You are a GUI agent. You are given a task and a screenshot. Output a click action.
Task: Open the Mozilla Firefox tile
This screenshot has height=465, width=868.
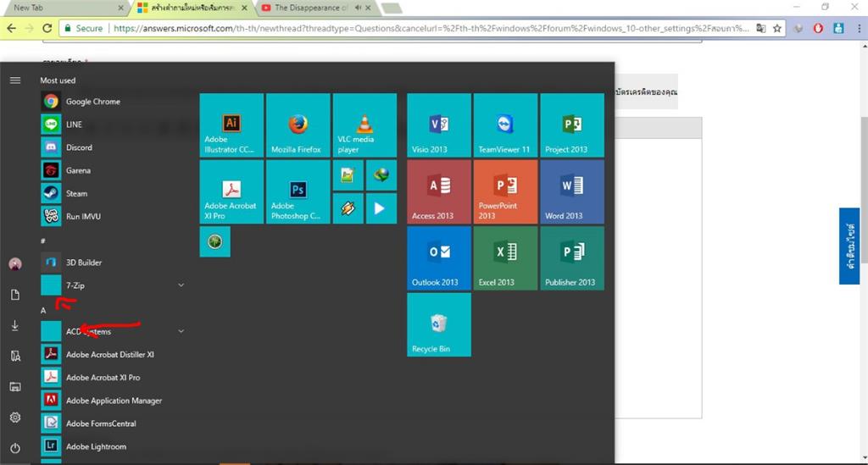pyautogui.click(x=298, y=125)
